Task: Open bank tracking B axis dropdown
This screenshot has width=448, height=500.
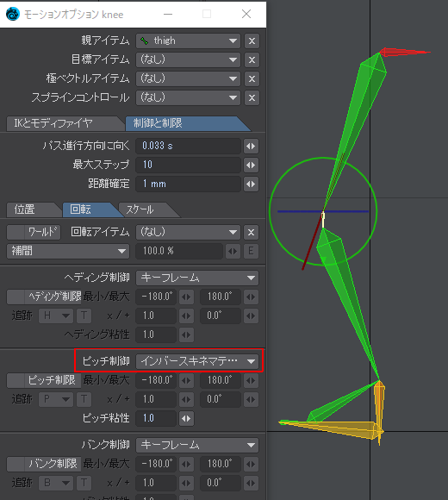Action: (x=56, y=483)
